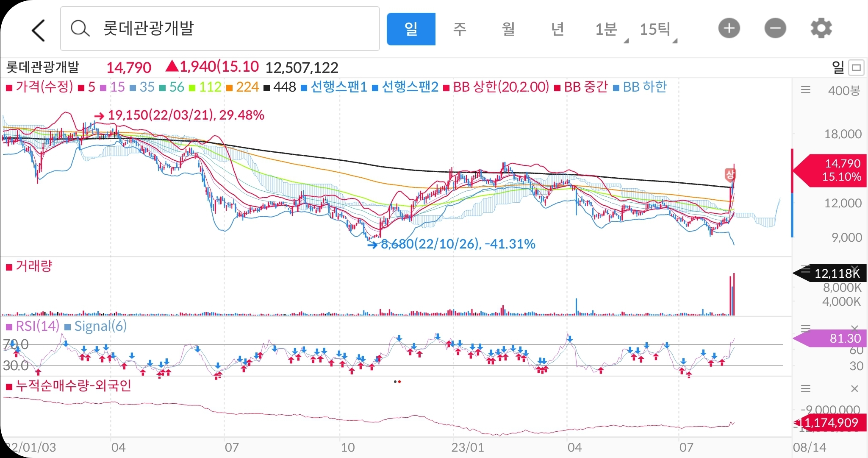Tap the stock name 롯데관광개발 in info row
868x458 pixels.
(x=43, y=67)
